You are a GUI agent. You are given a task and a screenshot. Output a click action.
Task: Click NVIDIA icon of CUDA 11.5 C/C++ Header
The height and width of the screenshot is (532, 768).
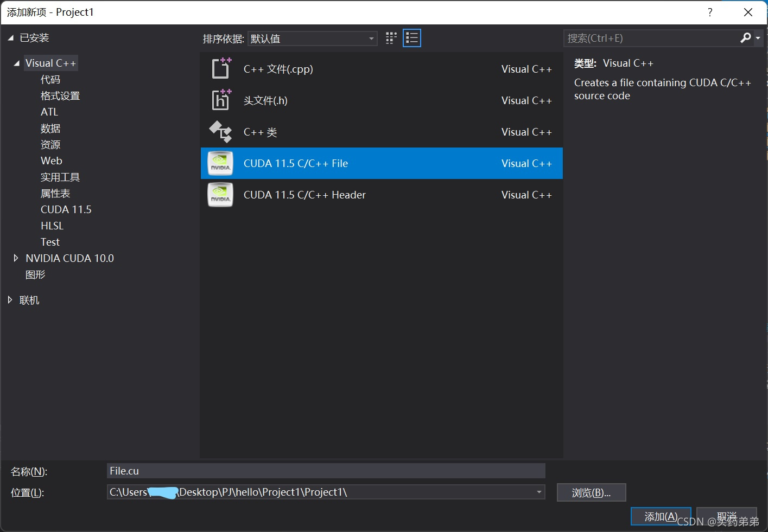point(220,195)
